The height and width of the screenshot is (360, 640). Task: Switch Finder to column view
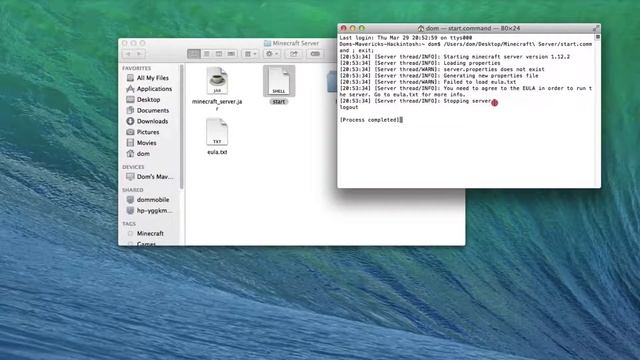(x=219, y=54)
